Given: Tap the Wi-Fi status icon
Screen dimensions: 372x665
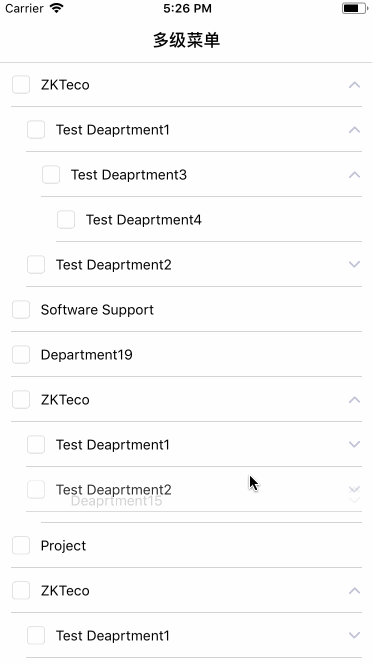Looking at the screenshot, I should click(x=56, y=8).
